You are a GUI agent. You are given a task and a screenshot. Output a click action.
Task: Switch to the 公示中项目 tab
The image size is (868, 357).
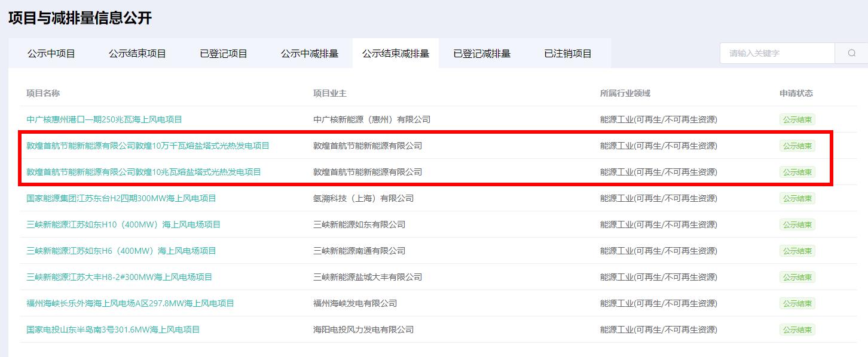[x=51, y=53]
